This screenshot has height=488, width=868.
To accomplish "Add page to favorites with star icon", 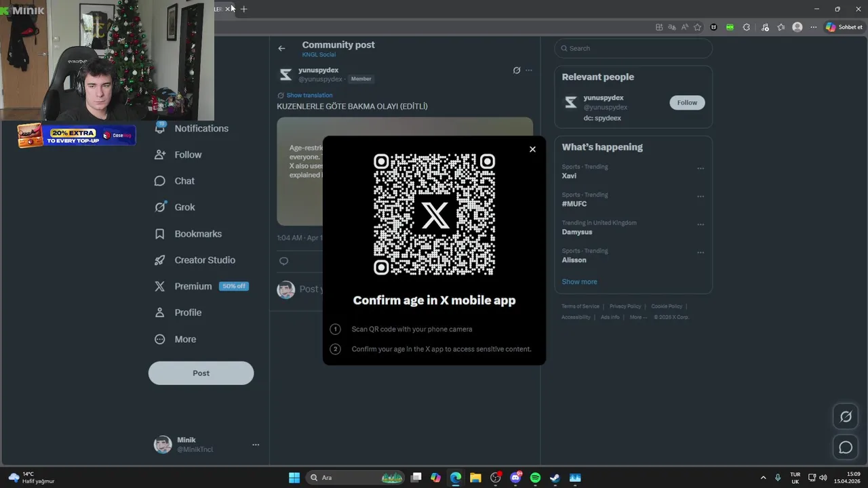I will click(x=697, y=27).
